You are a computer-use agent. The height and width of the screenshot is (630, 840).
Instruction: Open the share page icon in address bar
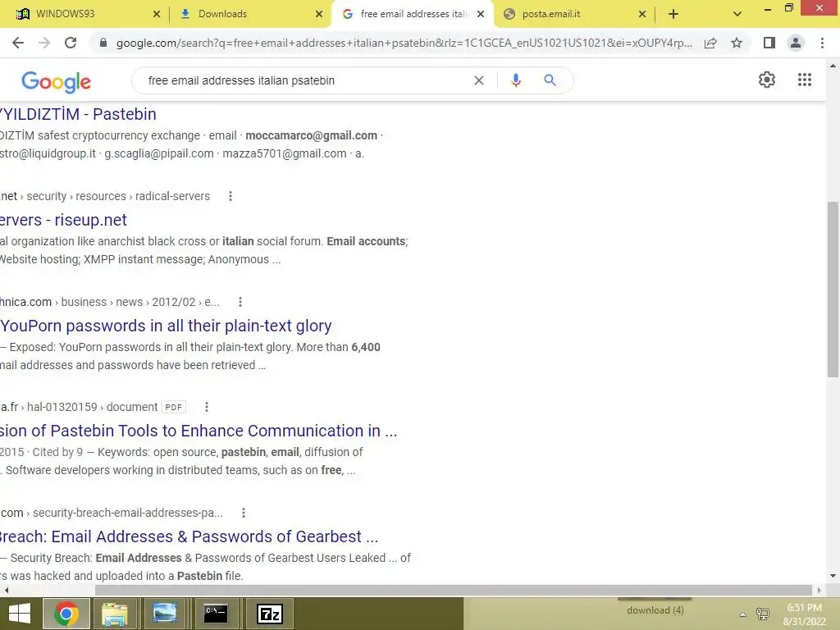710,43
